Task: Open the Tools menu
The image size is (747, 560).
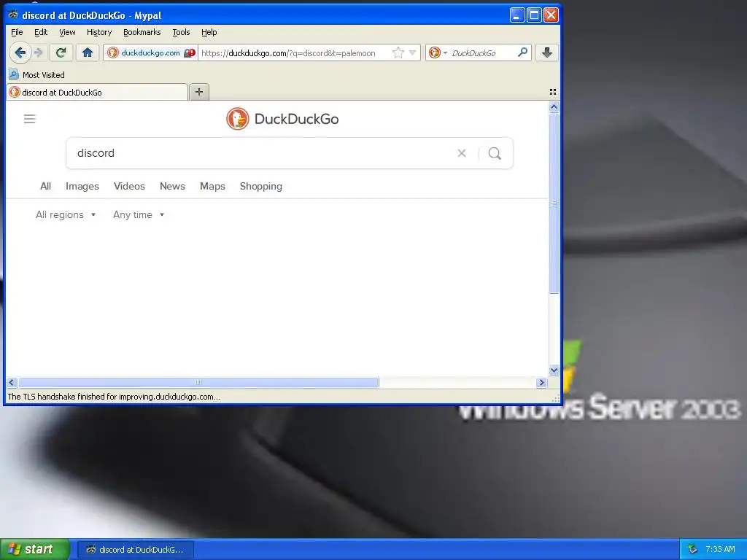Action: click(x=181, y=32)
